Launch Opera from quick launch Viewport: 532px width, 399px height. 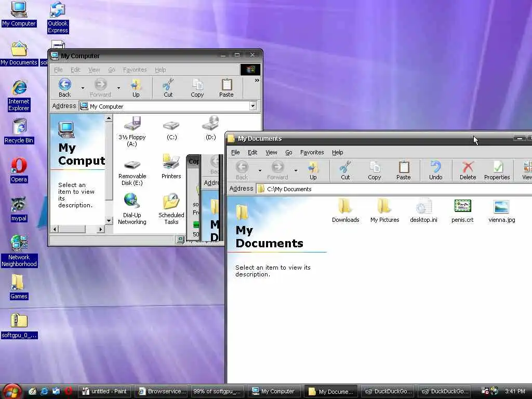(68, 391)
